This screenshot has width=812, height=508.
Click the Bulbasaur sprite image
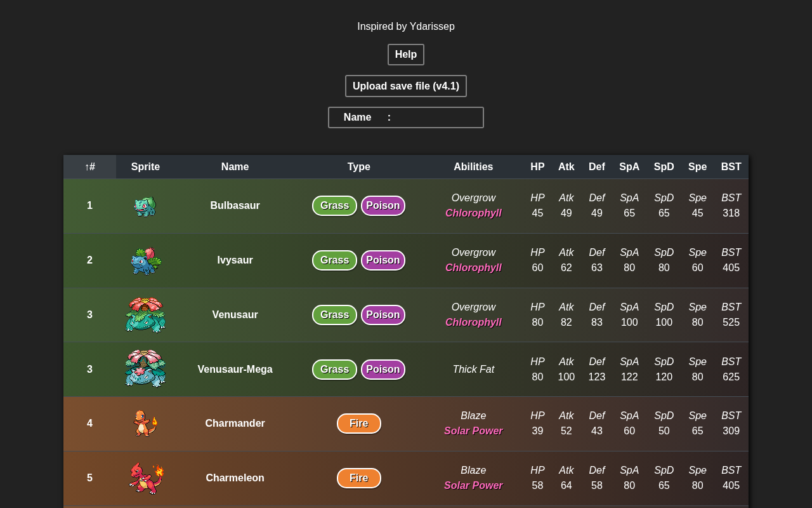[145, 206]
